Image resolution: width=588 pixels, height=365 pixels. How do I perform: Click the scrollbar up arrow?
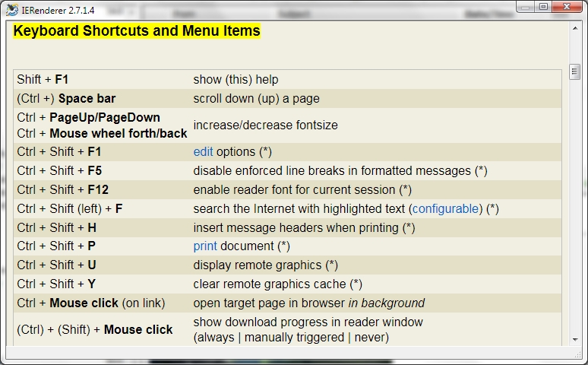click(574, 27)
